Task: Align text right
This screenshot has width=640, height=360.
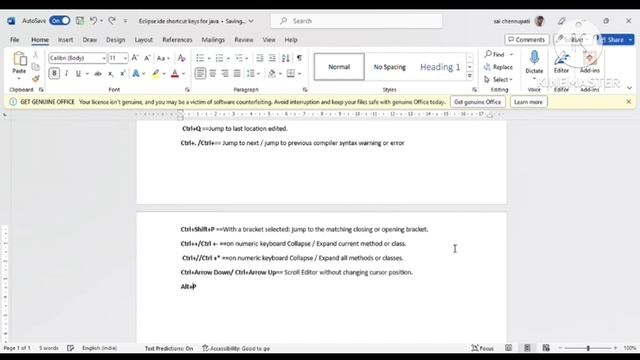Action: 225,73
